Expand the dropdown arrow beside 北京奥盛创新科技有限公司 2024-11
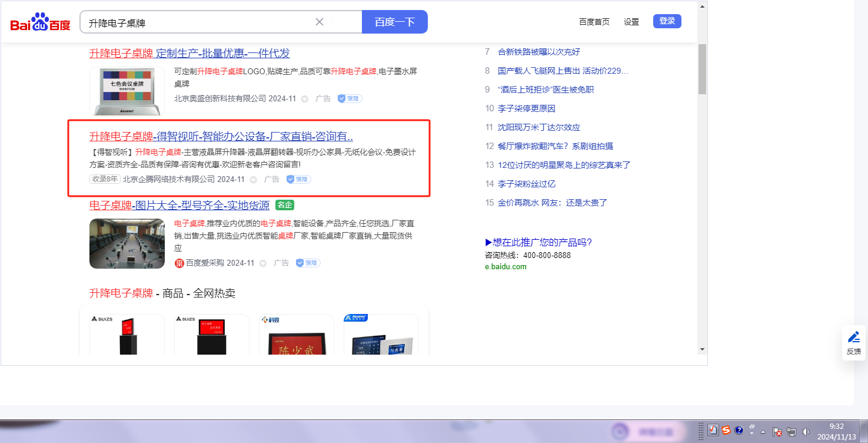 (305, 99)
